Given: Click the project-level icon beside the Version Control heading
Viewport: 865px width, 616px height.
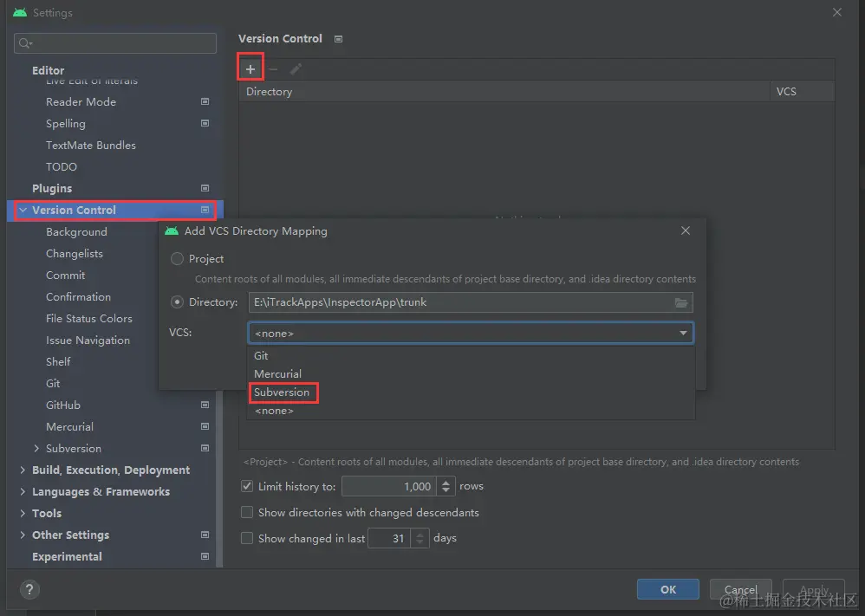Looking at the screenshot, I should click(x=339, y=39).
